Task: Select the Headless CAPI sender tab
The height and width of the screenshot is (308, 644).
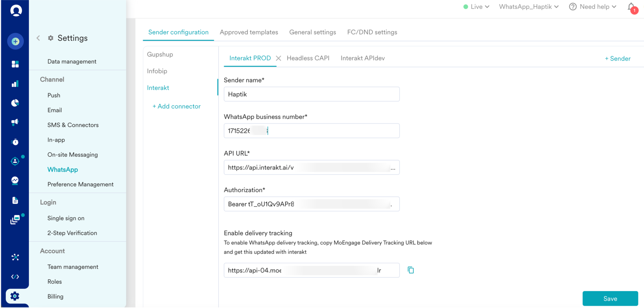Action: [x=308, y=58]
